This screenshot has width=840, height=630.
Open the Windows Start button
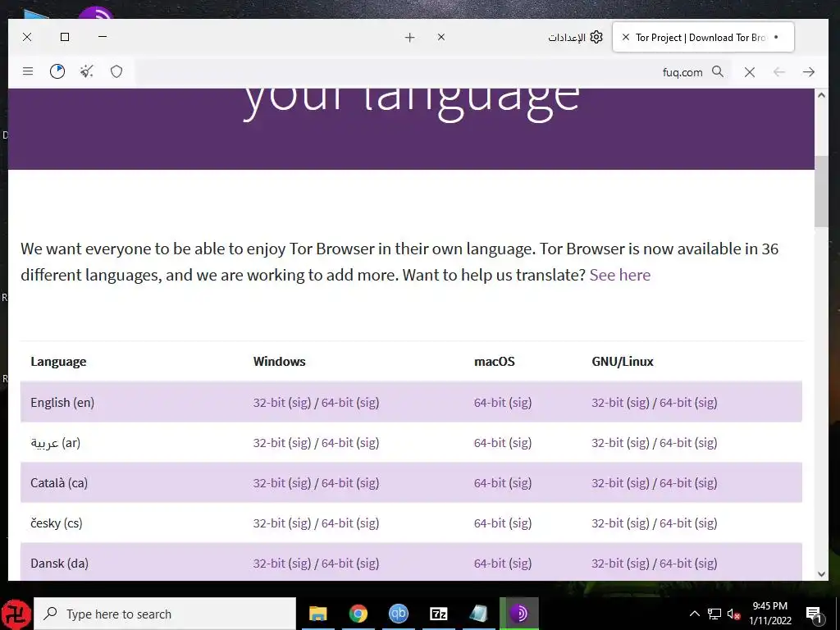16,614
